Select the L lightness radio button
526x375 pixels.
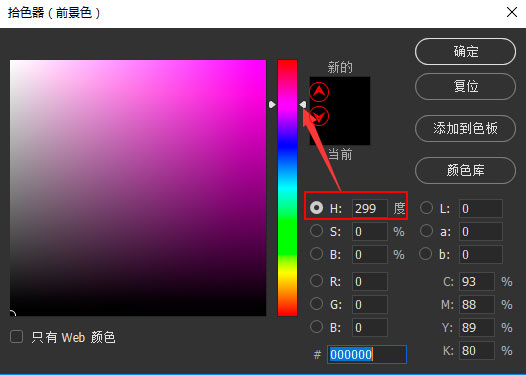click(426, 208)
